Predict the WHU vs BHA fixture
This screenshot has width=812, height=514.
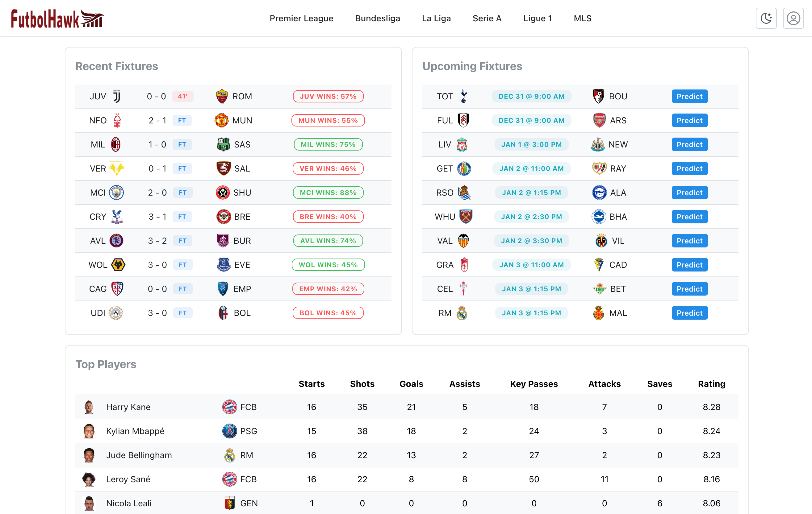tap(689, 217)
